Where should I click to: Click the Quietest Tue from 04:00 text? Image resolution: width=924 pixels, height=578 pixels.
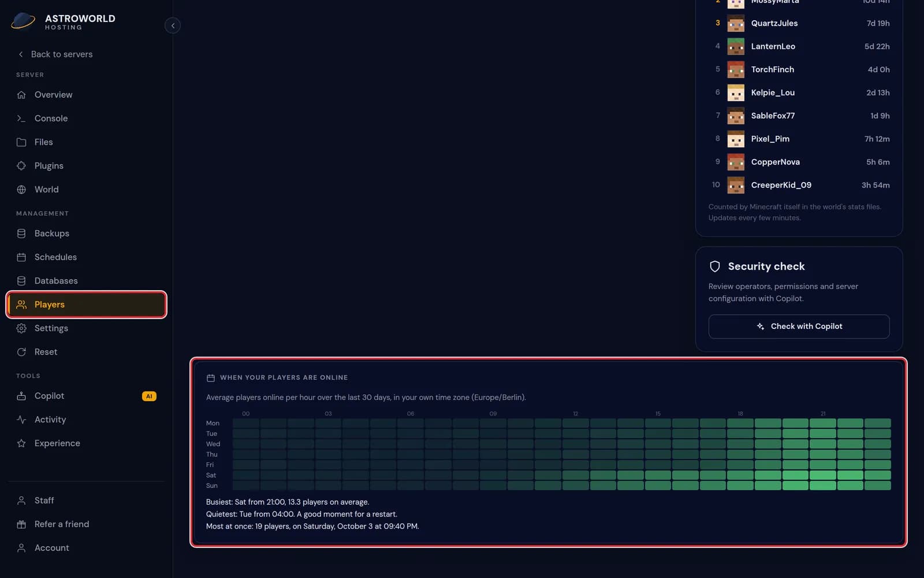(x=301, y=514)
